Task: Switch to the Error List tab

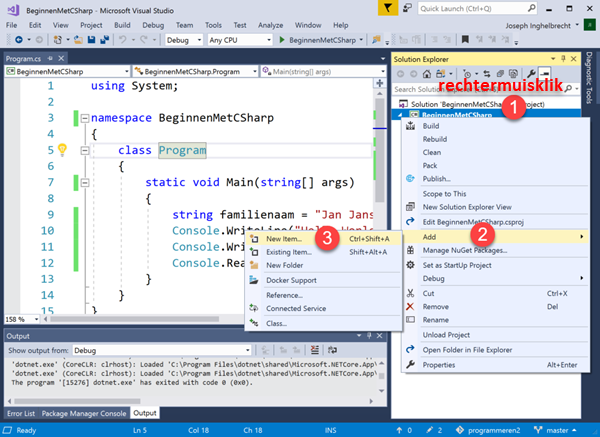Action: [x=21, y=413]
